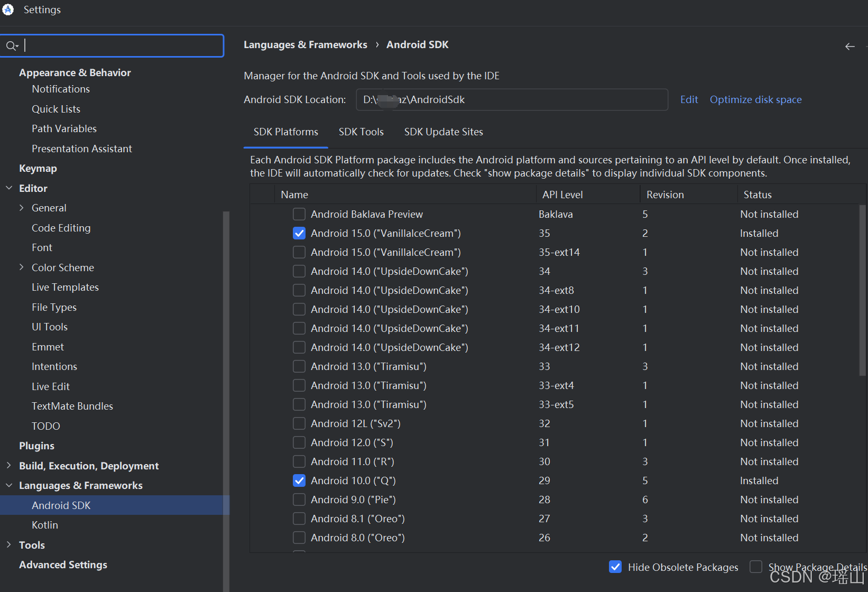This screenshot has width=868, height=592.
Task: Switch to the SDK Platforms tab
Action: (x=286, y=132)
